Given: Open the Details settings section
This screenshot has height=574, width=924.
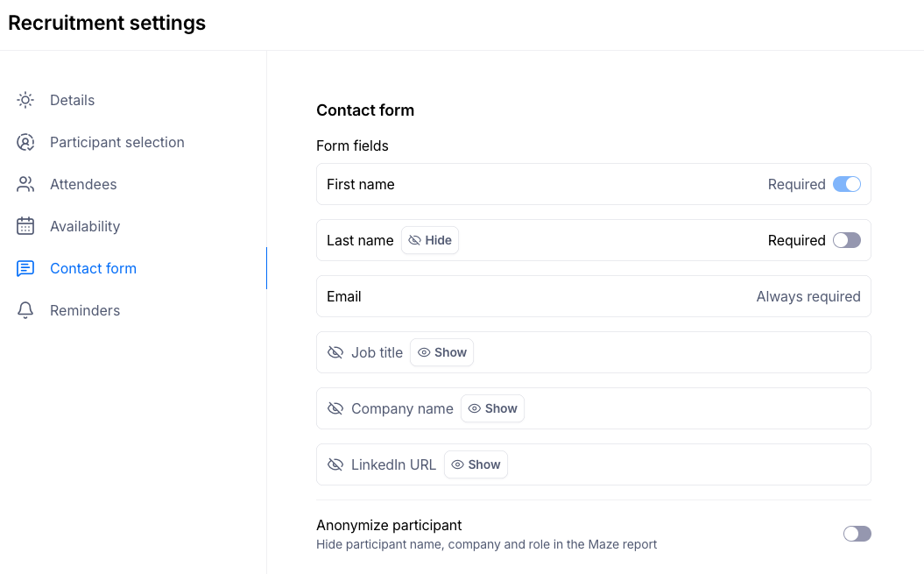Looking at the screenshot, I should 72,100.
